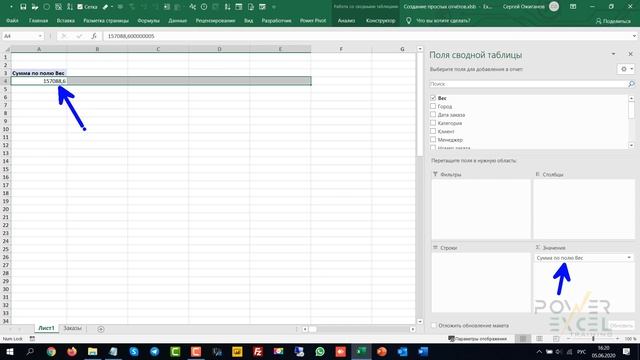Open Google Chrome from taskbar
Screen dimensions: 640x360
click(51, 351)
